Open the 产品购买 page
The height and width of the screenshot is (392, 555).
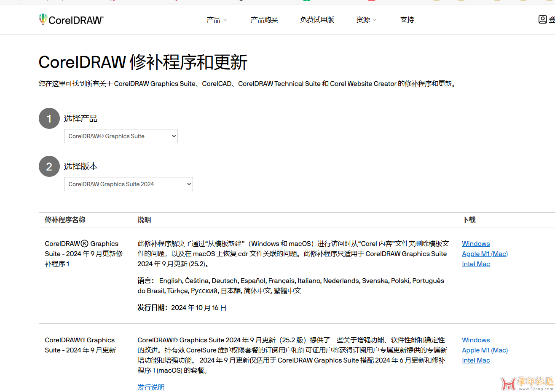click(x=264, y=20)
